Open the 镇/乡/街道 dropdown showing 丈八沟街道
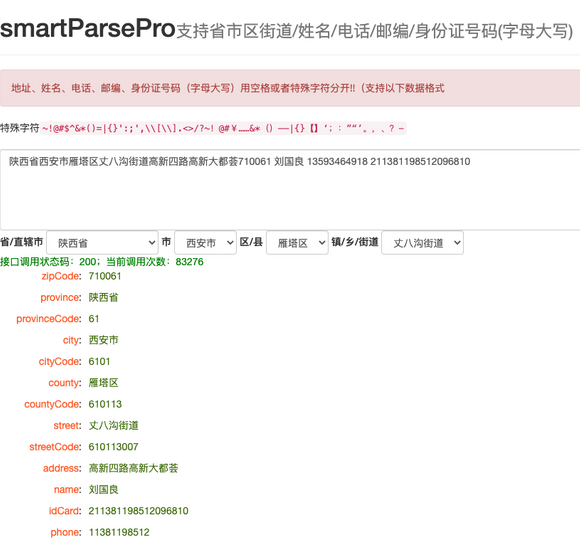The height and width of the screenshot is (549, 580). tap(422, 243)
